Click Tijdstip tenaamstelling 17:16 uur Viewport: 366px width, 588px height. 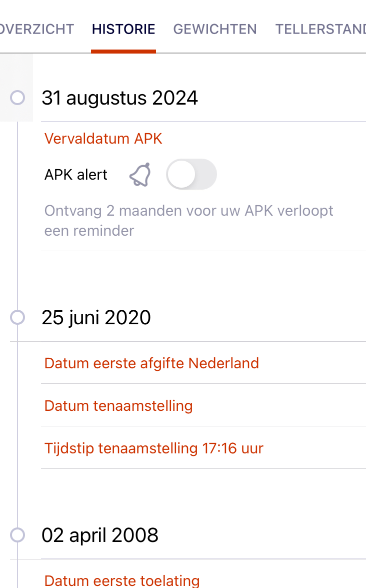tap(153, 448)
